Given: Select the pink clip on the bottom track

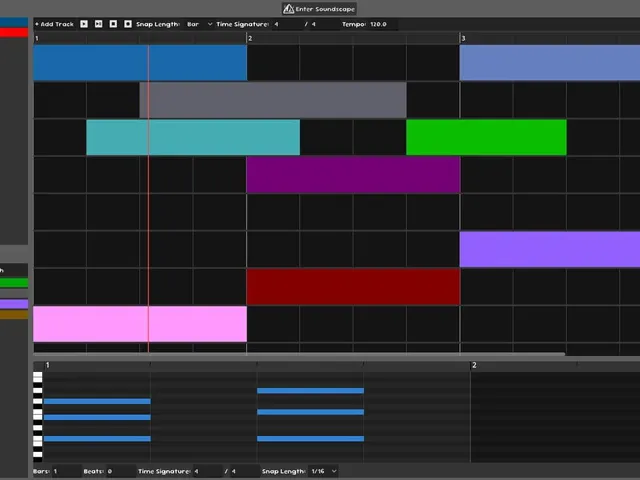Looking at the screenshot, I should pyautogui.click(x=140, y=324).
